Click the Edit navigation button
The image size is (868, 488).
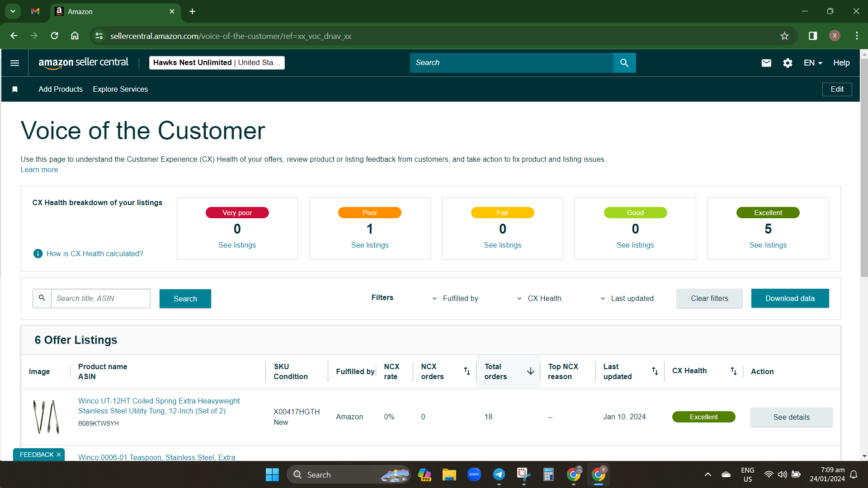(x=837, y=89)
